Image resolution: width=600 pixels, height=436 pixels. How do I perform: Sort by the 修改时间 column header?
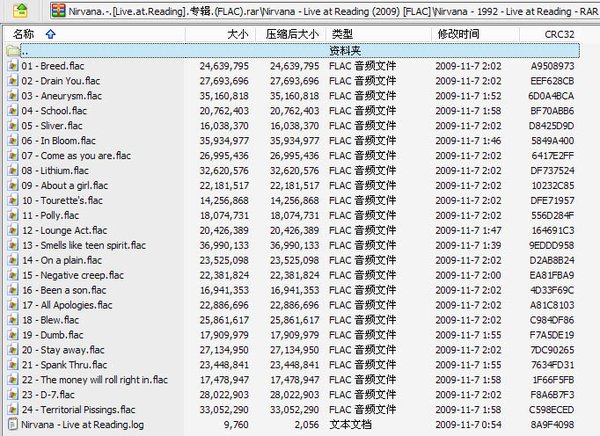[x=475, y=34]
